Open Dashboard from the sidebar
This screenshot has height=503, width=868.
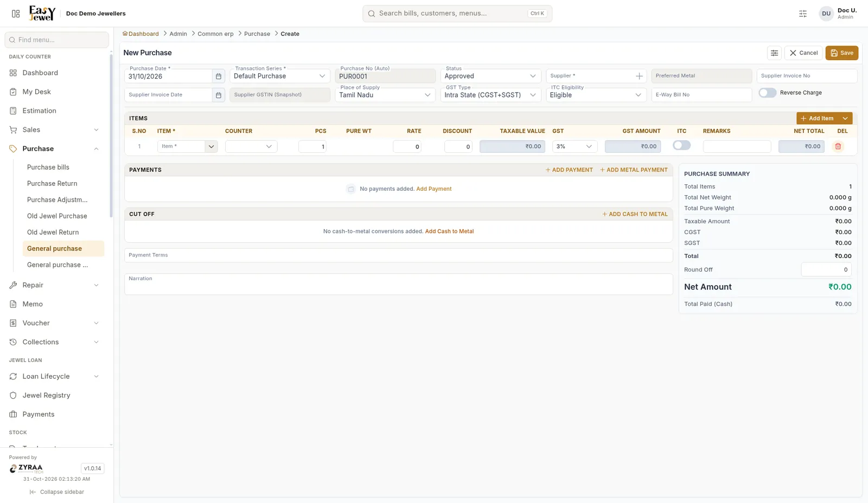40,73
